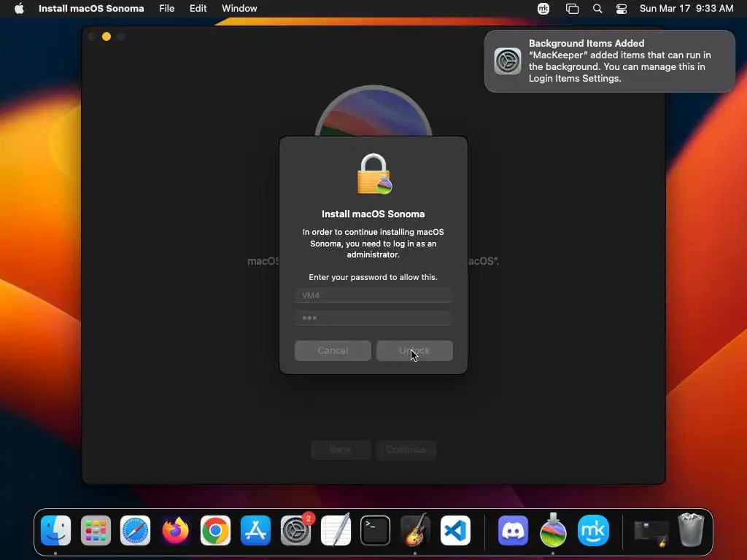The height and width of the screenshot is (560, 747).
Task: Click the padlock icon in the dialog
Action: coord(374,174)
